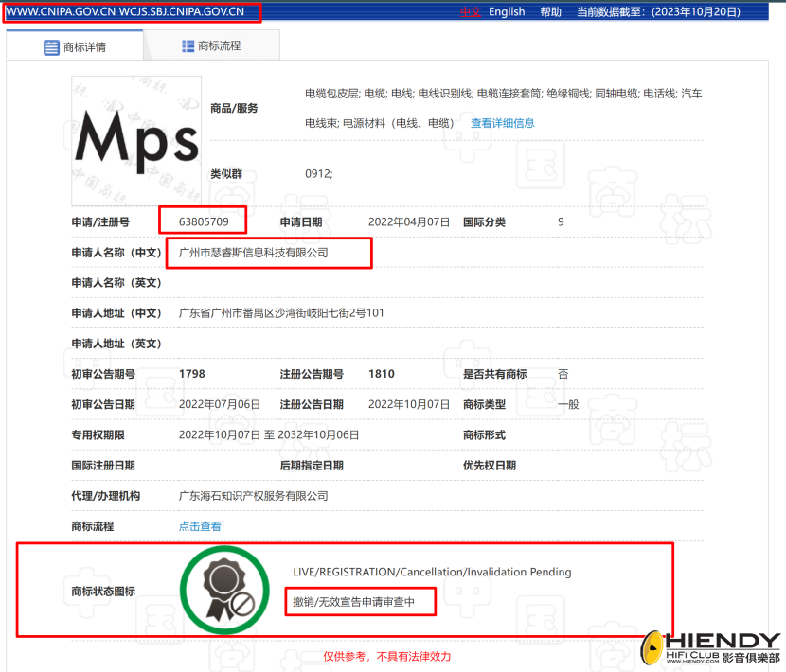Click the 商标状态图标 label
The width and height of the screenshot is (786, 672).
coord(103,592)
